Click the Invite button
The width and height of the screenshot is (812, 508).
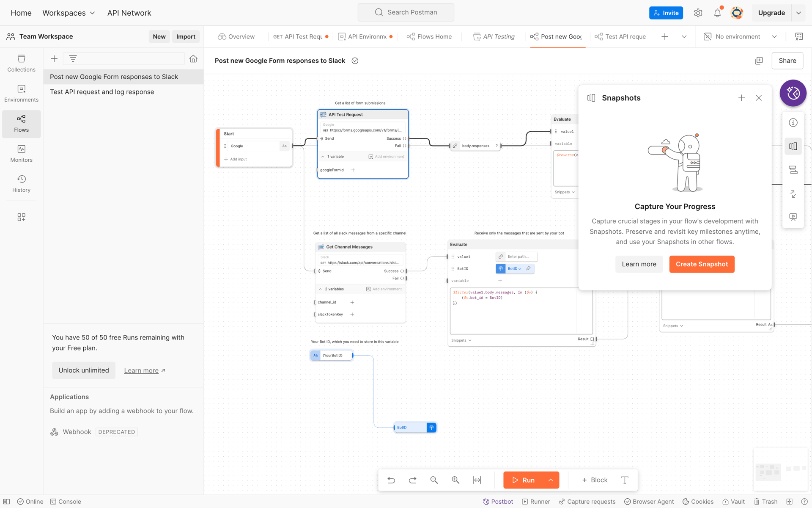(x=666, y=13)
